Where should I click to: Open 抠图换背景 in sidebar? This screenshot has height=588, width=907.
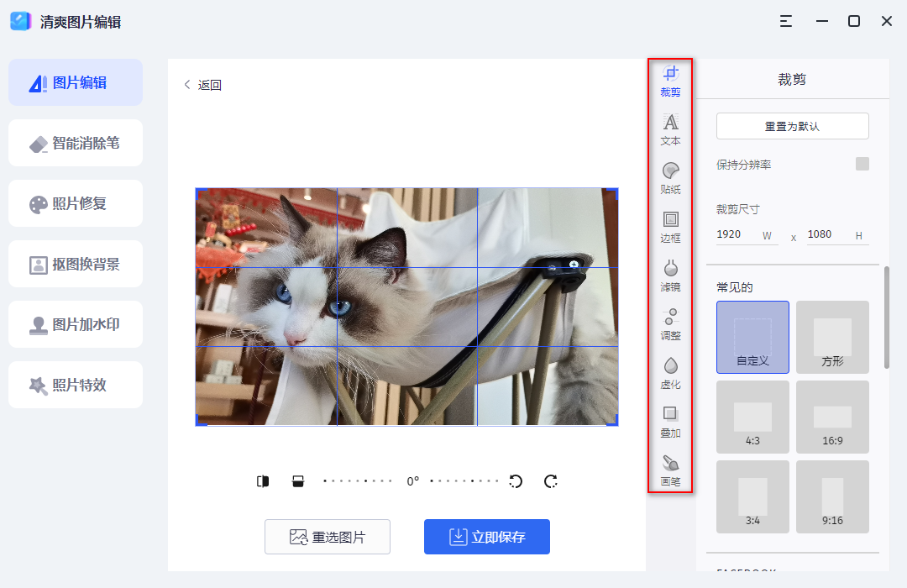[x=76, y=264]
